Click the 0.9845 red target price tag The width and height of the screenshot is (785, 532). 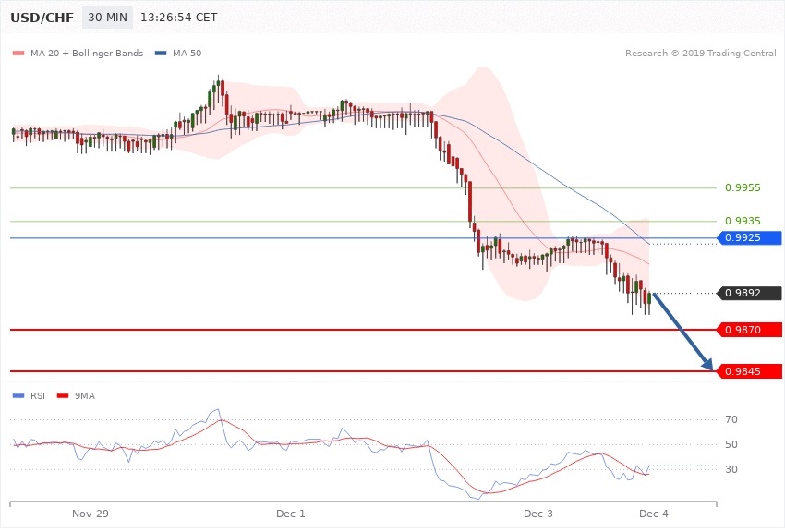(x=750, y=371)
